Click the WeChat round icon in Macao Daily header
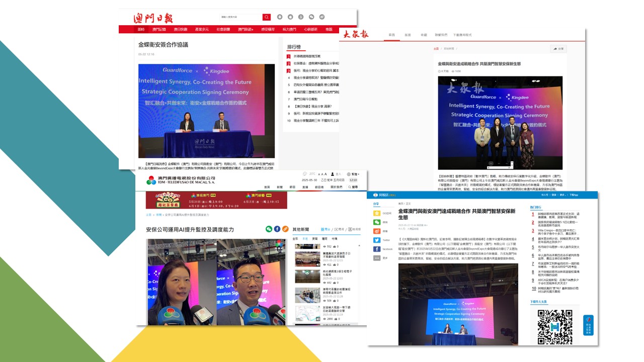The width and height of the screenshot is (644, 362). point(311,17)
